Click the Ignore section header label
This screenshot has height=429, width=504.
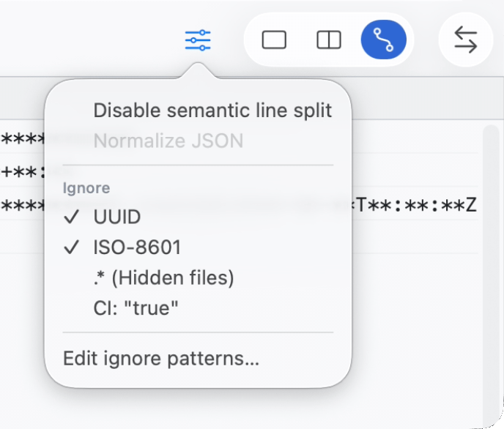(86, 188)
